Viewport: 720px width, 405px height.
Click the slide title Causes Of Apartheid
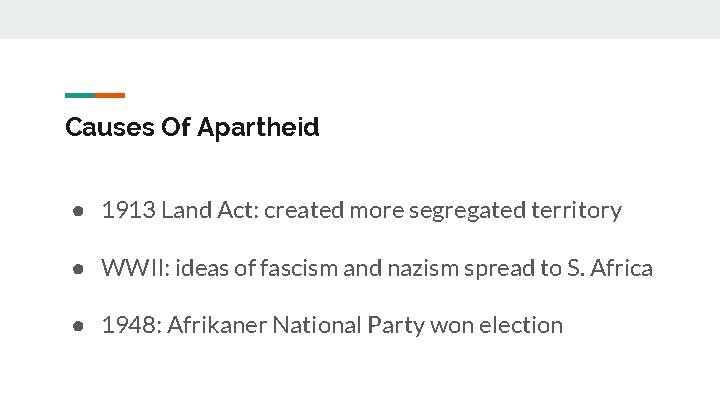click(x=192, y=127)
